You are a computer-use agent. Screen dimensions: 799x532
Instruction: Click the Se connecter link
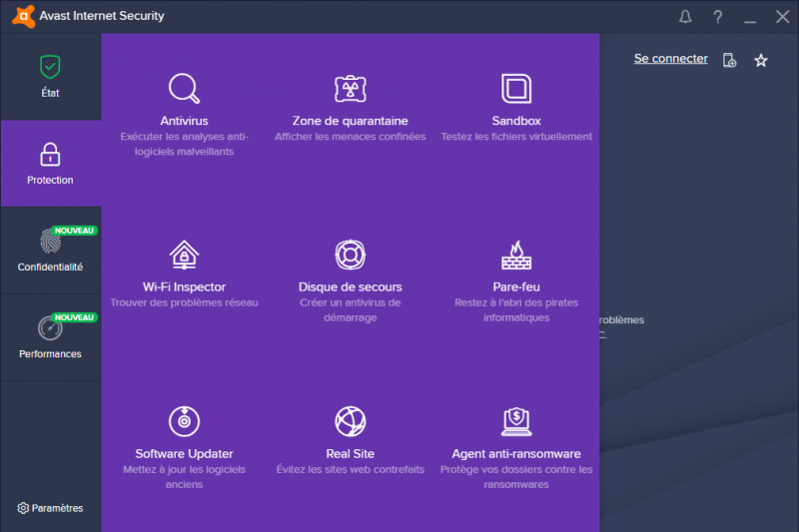coord(670,59)
